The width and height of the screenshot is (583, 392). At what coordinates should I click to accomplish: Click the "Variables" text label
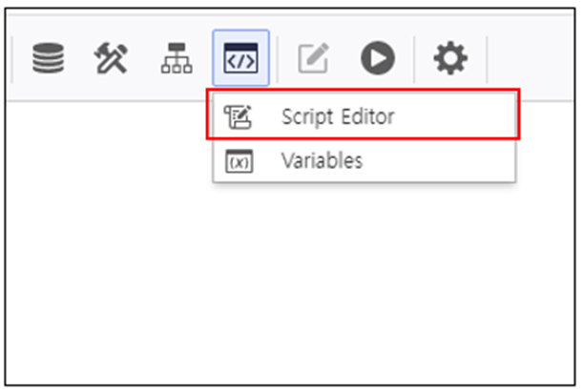pos(322,160)
